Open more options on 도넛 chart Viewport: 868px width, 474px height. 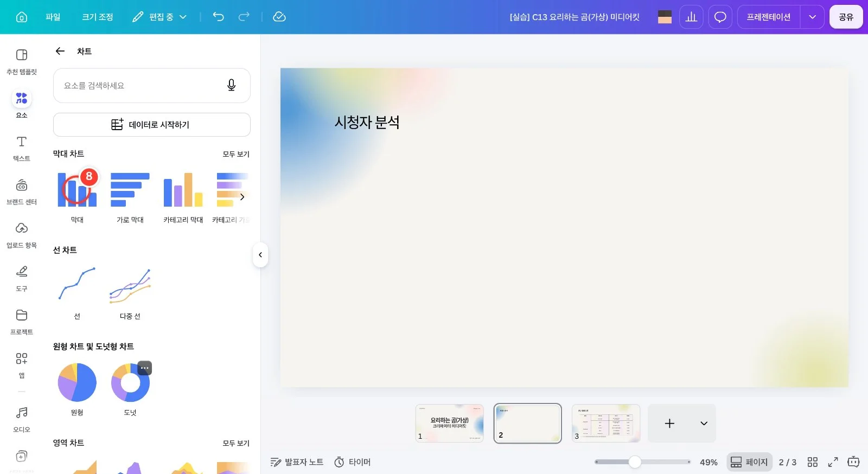144,368
